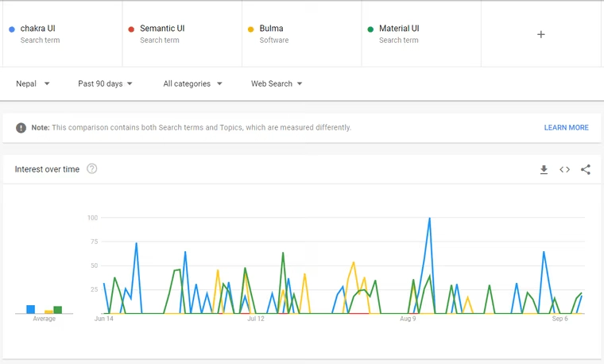604x364 pixels.
Task: Click the 75 y-axis value
Action: (x=94, y=242)
